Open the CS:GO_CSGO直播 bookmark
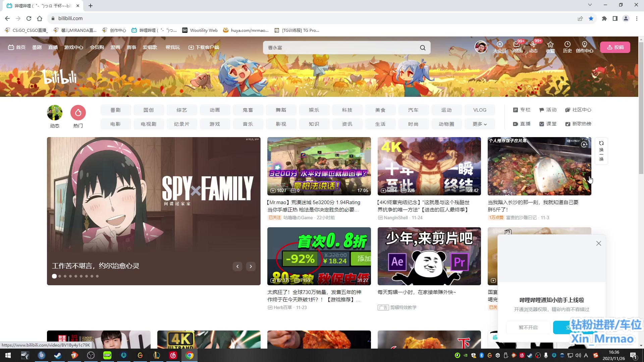This screenshot has width=644, height=362. coord(26,31)
